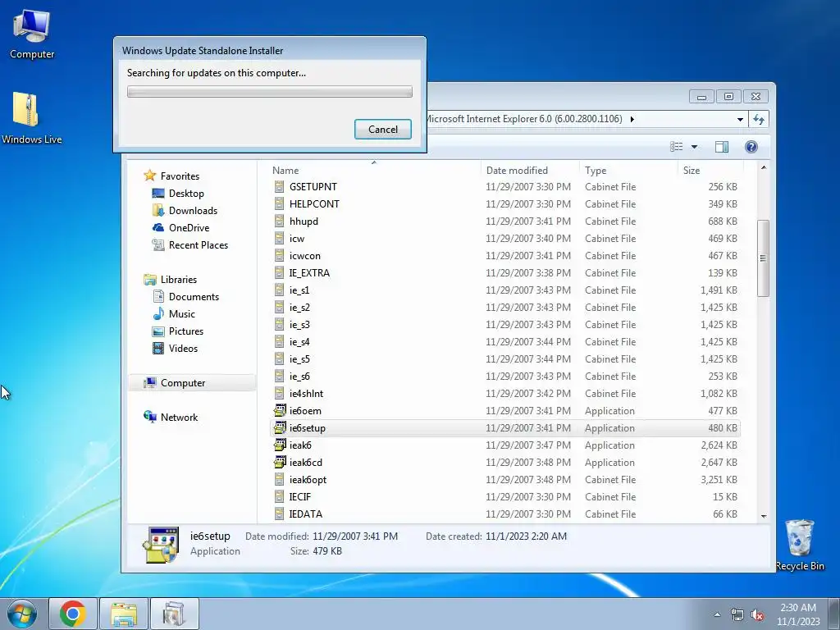Click the file list scroll down arrow
This screenshot has height=630, width=840.
pos(764,516)
